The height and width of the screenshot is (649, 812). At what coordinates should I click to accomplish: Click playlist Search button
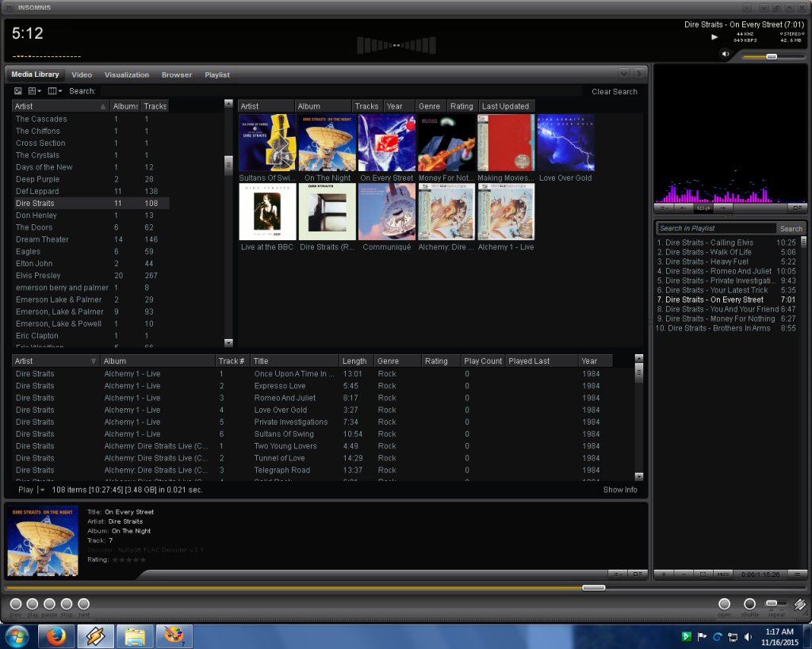791,228
